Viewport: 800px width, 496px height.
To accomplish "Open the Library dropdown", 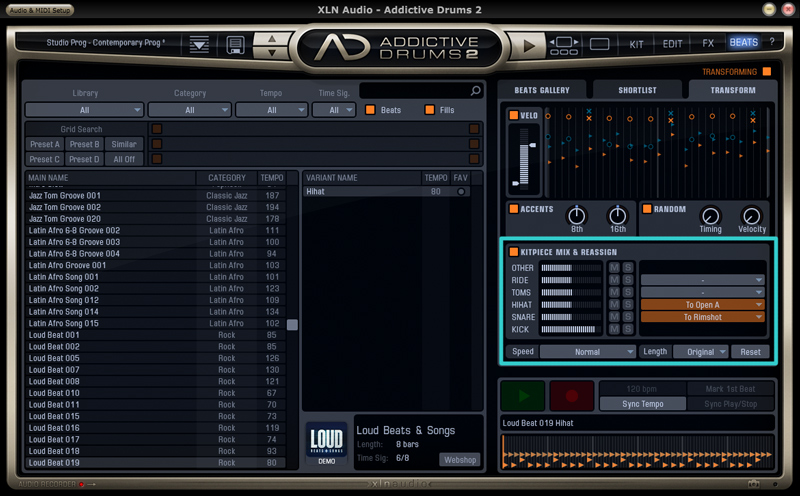I will click(x=84, y=110).
